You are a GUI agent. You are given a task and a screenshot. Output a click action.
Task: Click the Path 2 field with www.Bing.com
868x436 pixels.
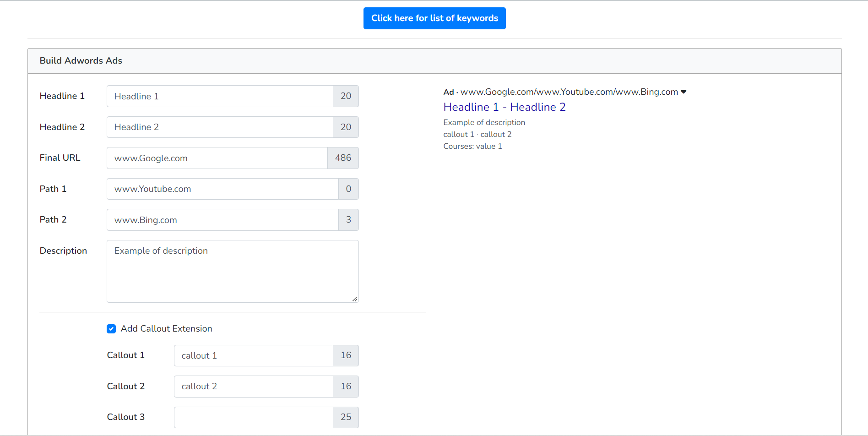coord(222,220)
